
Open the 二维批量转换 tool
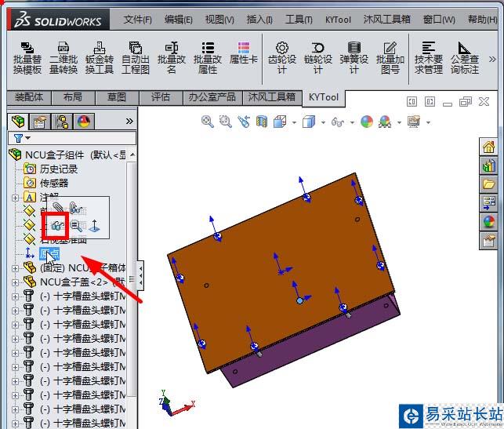[63, 58]
